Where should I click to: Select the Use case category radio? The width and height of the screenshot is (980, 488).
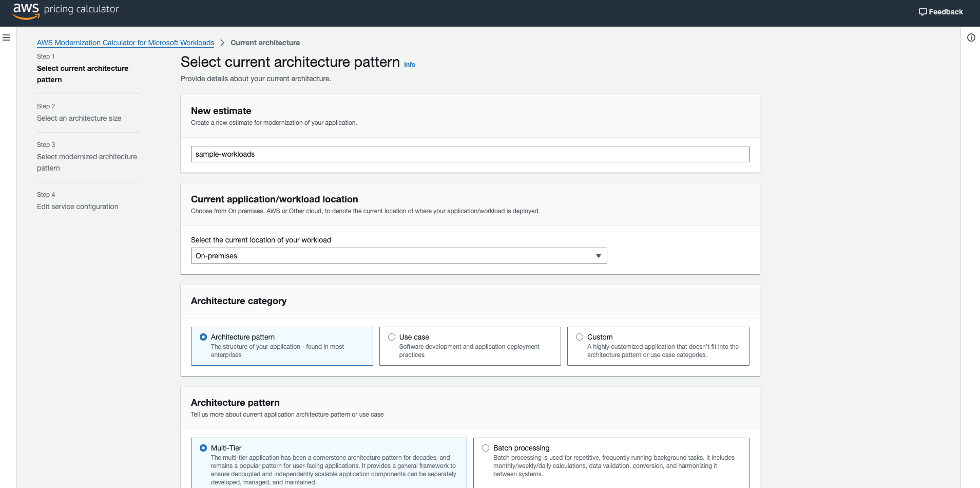(392, 337)
